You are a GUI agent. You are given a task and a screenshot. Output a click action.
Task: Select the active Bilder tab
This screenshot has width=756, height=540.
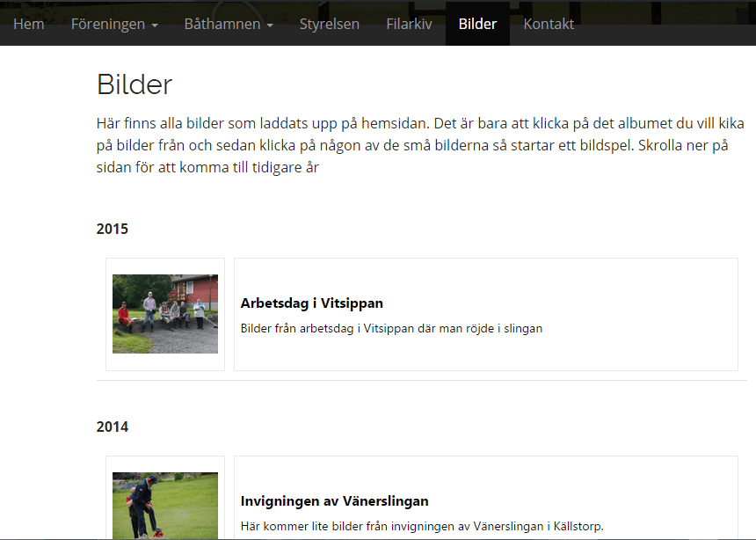point(477,24)
